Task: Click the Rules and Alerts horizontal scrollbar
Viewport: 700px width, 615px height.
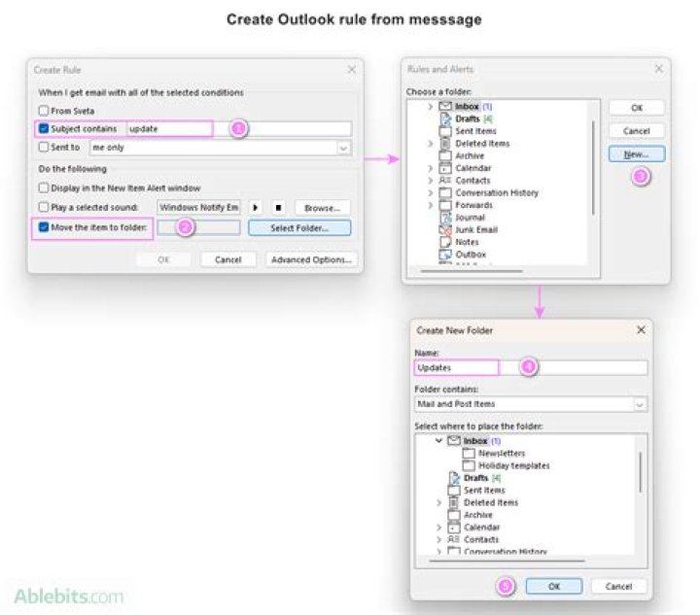Action: [x=472, y=271]
